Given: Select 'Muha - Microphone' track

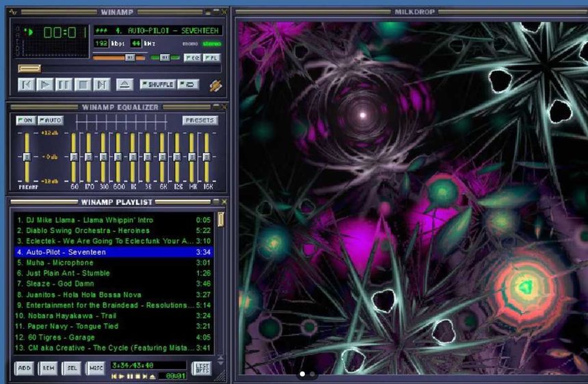Looking at the screenshot, I should 113,262.
